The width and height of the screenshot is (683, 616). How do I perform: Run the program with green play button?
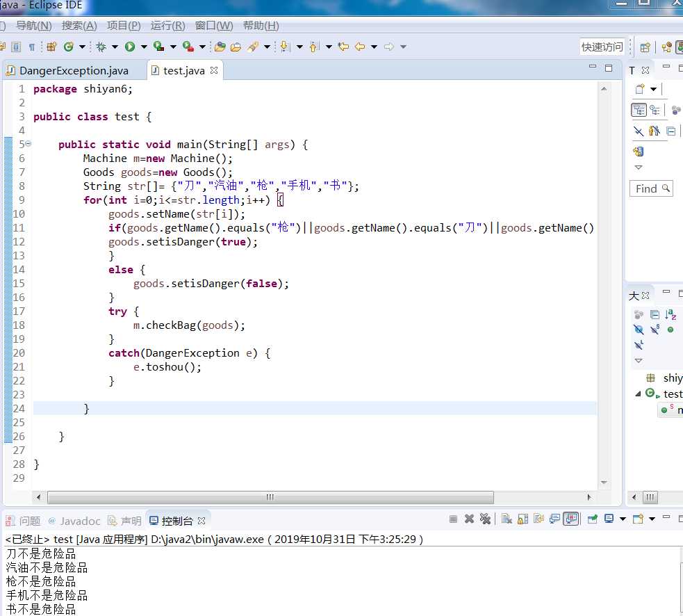tap(130, 47)
